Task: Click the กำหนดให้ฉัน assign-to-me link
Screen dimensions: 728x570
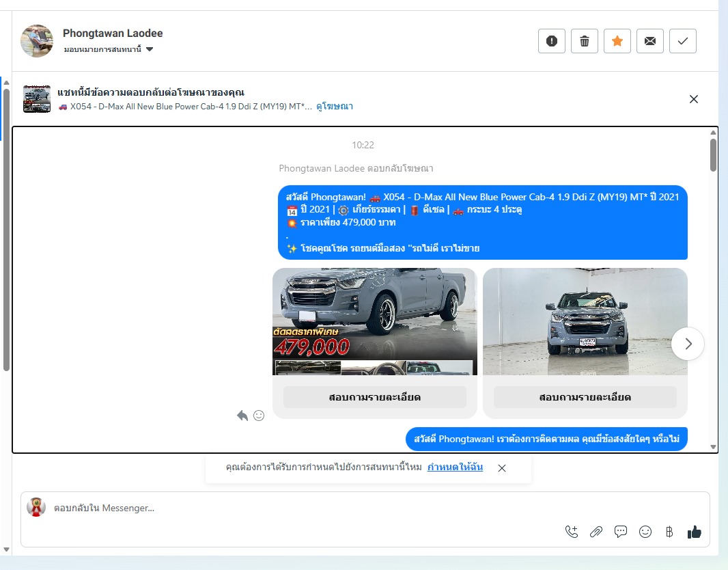Action: tap(455, 467)
